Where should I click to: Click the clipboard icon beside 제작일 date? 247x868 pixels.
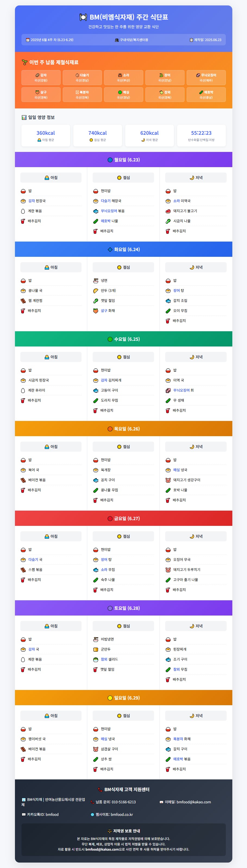tap(191, 40)
